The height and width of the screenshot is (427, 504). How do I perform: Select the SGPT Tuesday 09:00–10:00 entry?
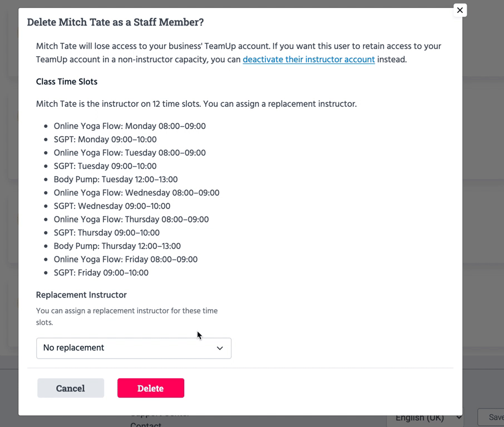click(x=105, y=166)
